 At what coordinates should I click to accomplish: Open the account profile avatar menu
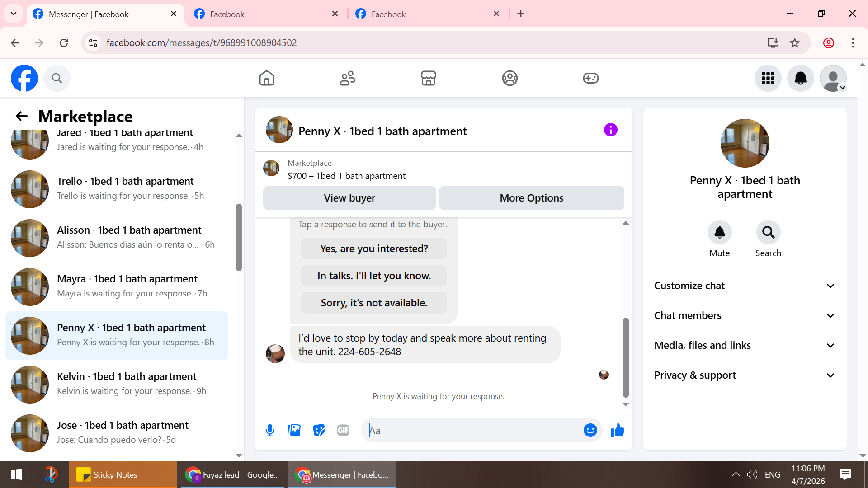tap(833, 78)
